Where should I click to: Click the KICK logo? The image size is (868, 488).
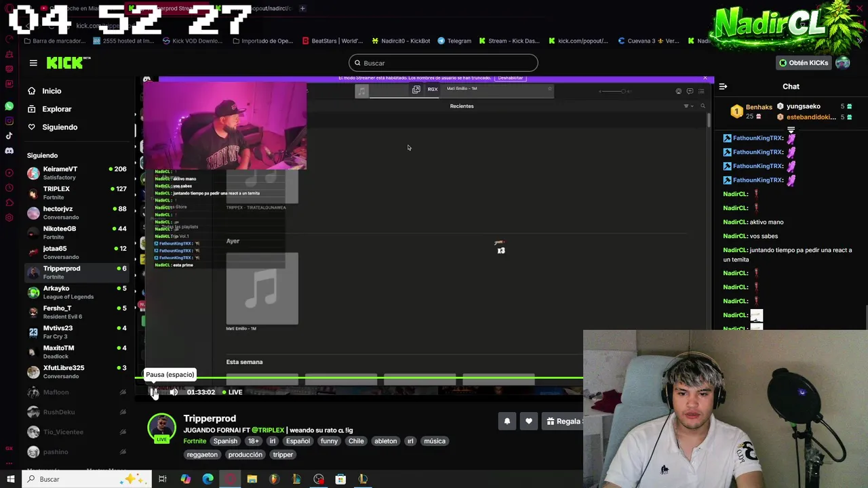click(x=68, y=63)
